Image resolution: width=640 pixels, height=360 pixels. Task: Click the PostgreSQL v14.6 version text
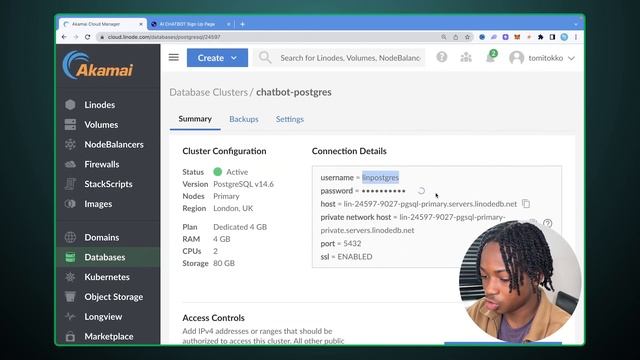243,184
